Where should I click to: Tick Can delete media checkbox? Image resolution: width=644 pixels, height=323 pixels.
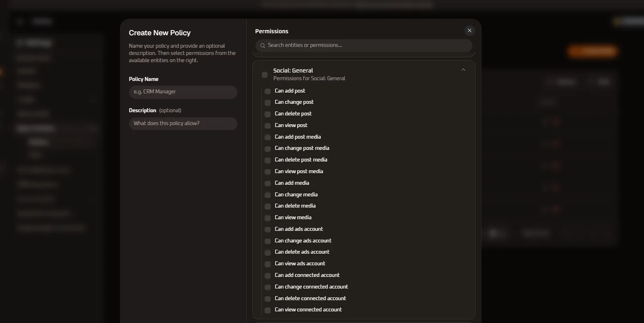tap(267, 206)
